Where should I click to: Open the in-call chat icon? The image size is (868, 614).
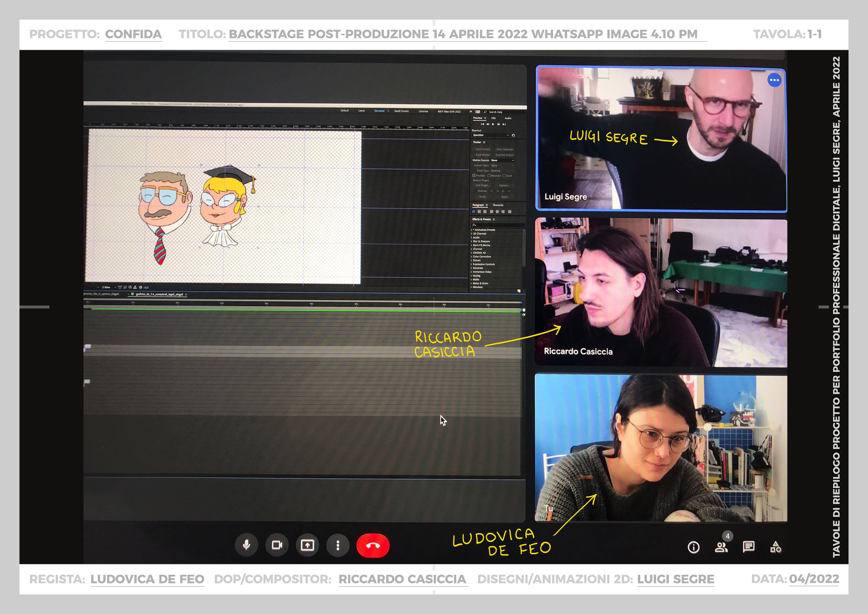(x=749, y=547)
